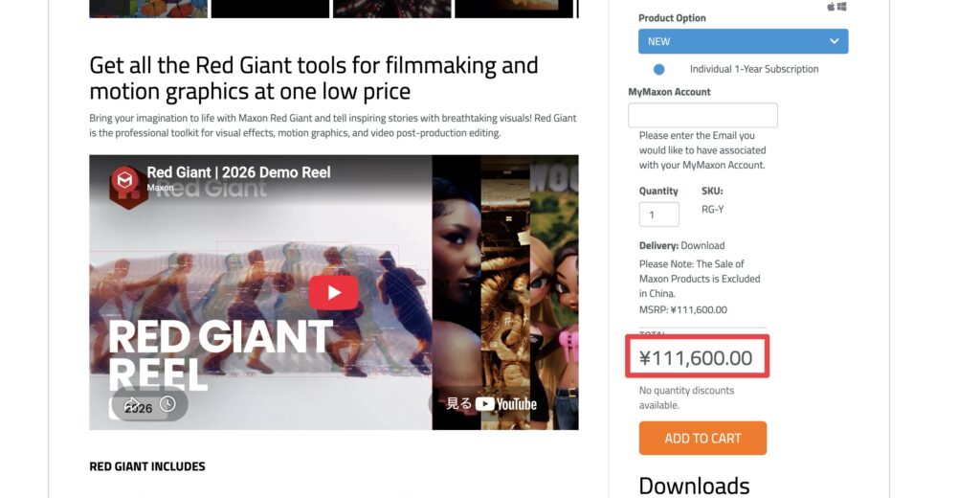Click the Delivery: Download text
Image resolution: width=980 pixels, height=498 pixels.
click(681, 246)
